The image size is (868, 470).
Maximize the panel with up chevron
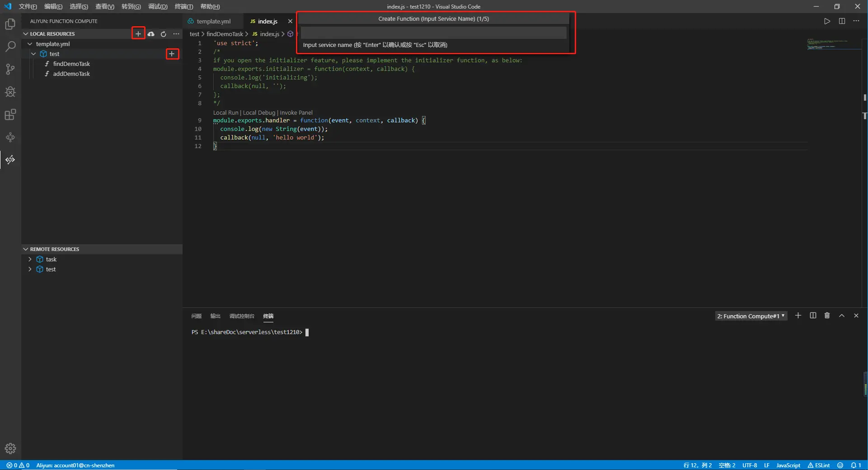coord(842,316)
